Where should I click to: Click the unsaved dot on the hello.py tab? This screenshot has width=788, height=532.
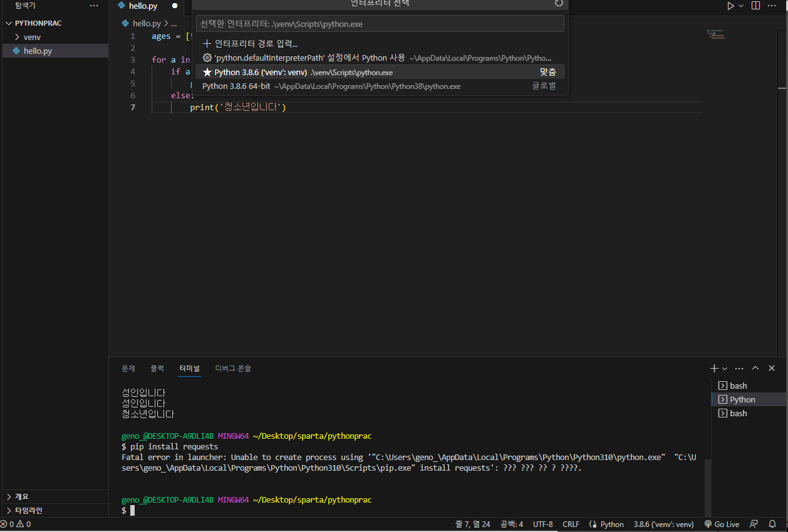tap(175, 6)
